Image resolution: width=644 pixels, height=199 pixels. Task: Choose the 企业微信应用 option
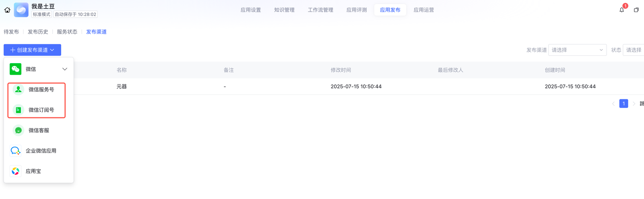(41, 151)
